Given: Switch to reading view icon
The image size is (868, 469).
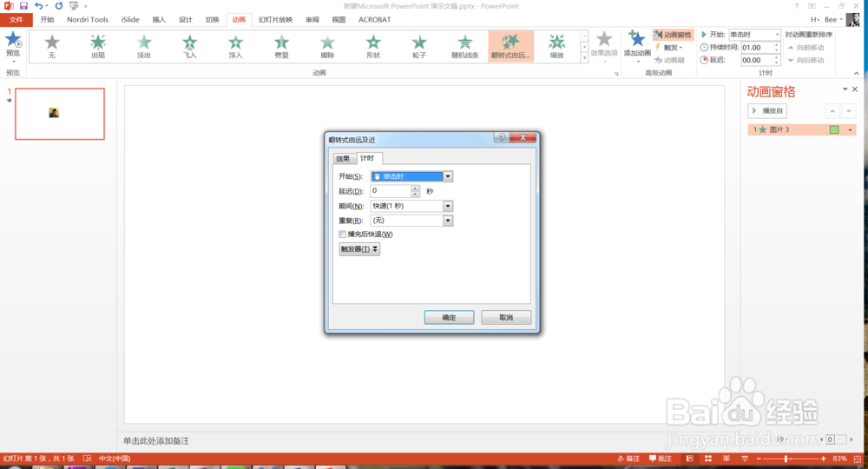Looking at the screenshot, I should click(x=727, y=459).
